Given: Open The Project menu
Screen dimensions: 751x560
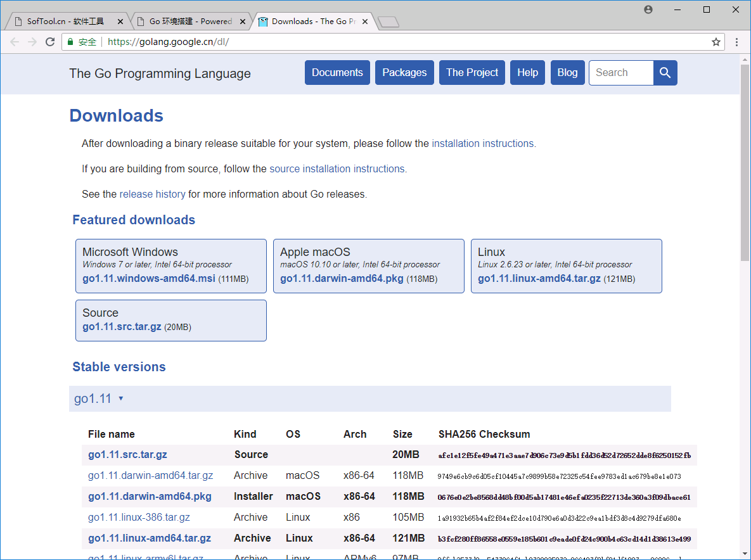Looking at the screenshot, I should point(472,73).
